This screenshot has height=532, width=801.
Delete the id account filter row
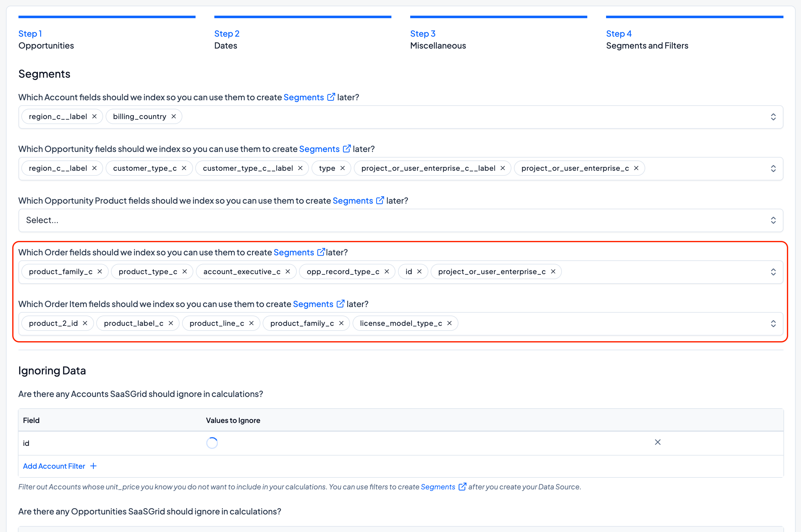tap(657, 442)
